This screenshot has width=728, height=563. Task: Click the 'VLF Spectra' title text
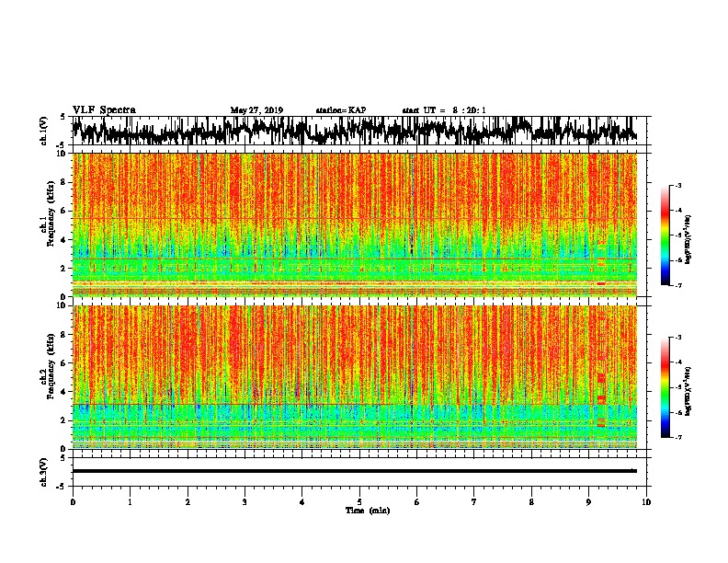click(x=104, y=110)
